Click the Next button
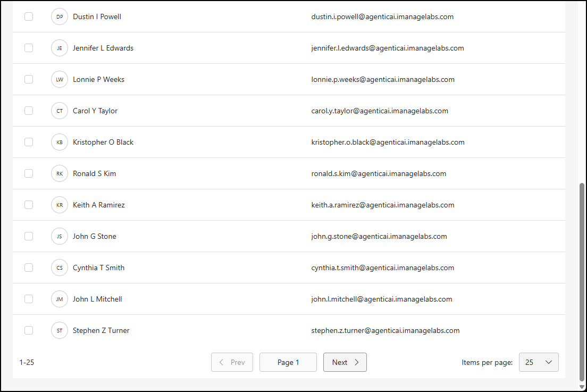The width and height of the screenshot is (587, 392). click(345, 362)
